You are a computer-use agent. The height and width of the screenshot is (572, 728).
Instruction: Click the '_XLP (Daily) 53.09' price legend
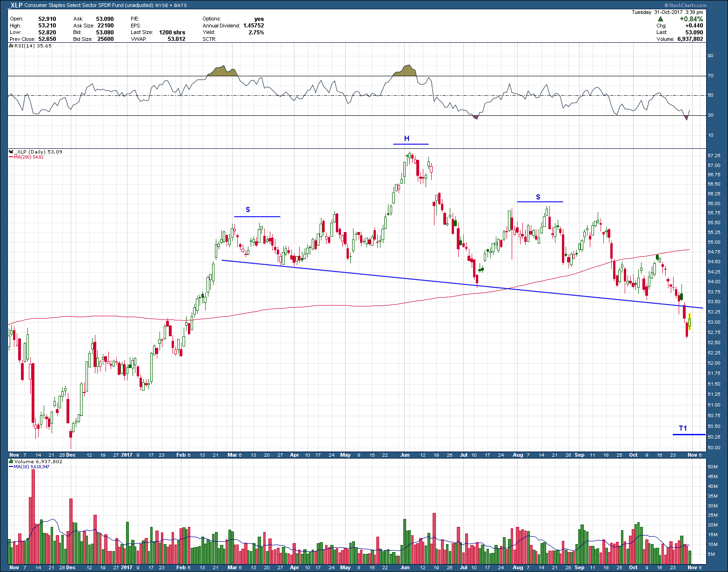[x=38, y=152]
